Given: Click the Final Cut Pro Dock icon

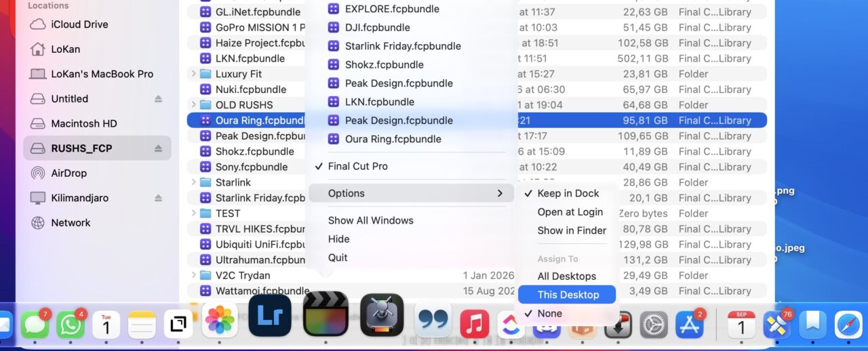Looking at the screenshot, I should 325,314.
